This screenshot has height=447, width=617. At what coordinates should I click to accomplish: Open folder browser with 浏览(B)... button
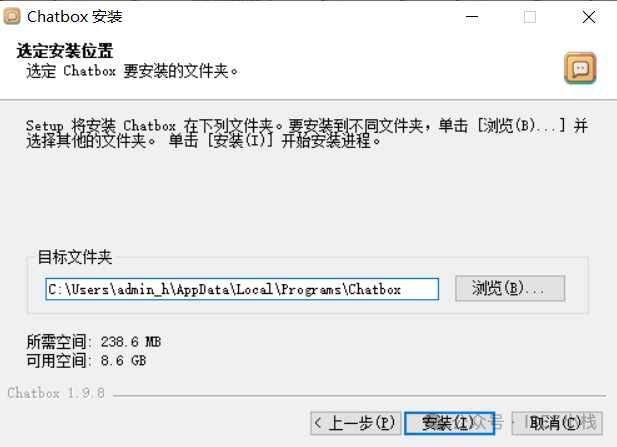click(x=510, y=288)
